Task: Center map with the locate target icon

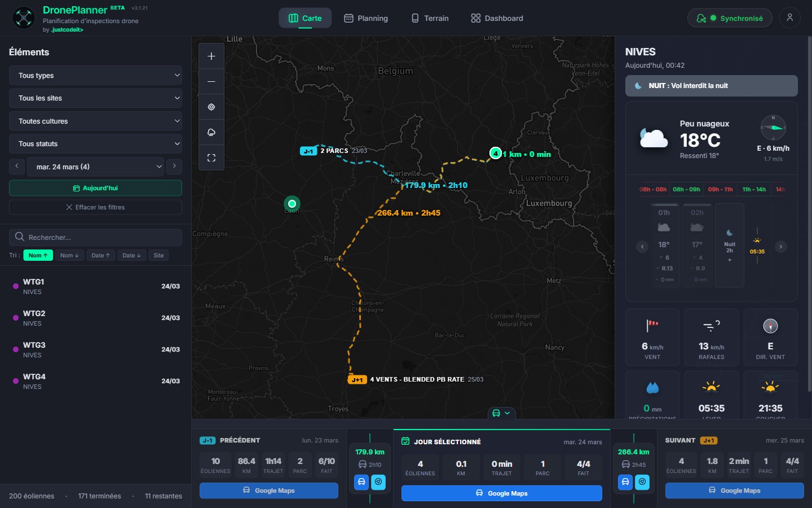Action: (x=211, y=107)
